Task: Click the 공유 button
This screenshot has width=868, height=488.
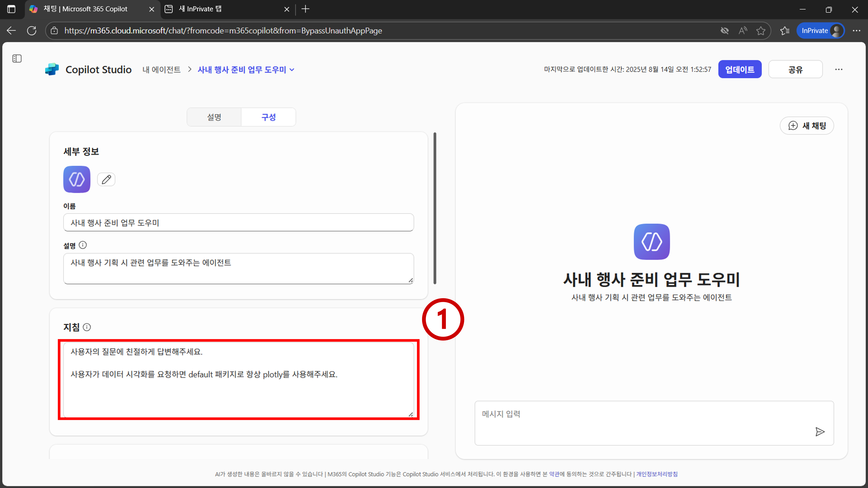Action: click(x=795, y=69)
